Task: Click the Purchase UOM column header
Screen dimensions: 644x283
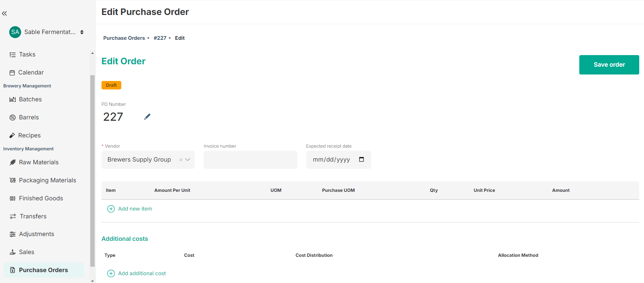Action: click(x=339, y=190)
